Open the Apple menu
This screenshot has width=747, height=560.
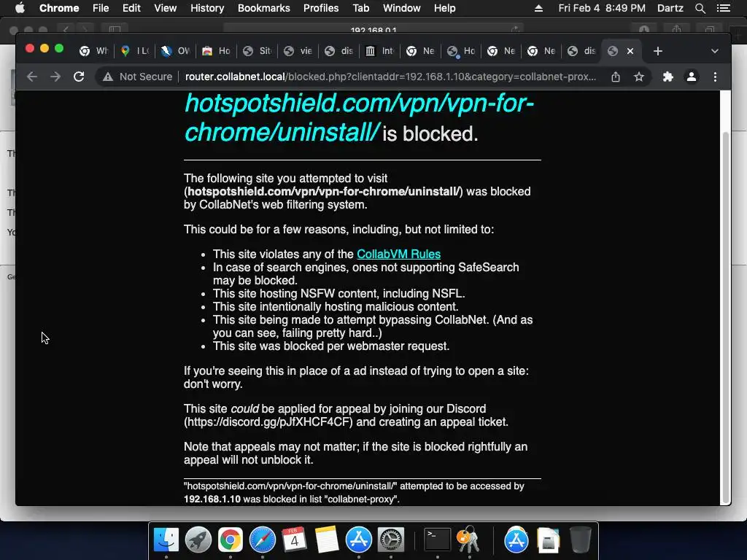pos(20,8)
